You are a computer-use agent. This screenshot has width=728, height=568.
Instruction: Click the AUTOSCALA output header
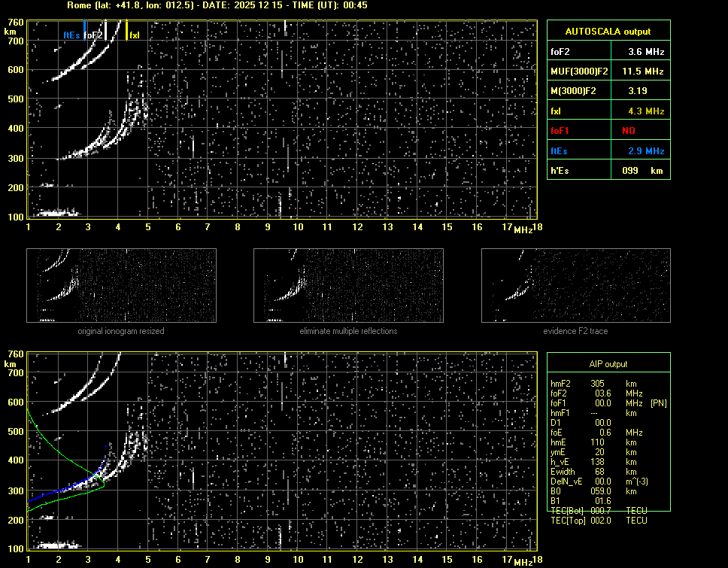(608, 32)
